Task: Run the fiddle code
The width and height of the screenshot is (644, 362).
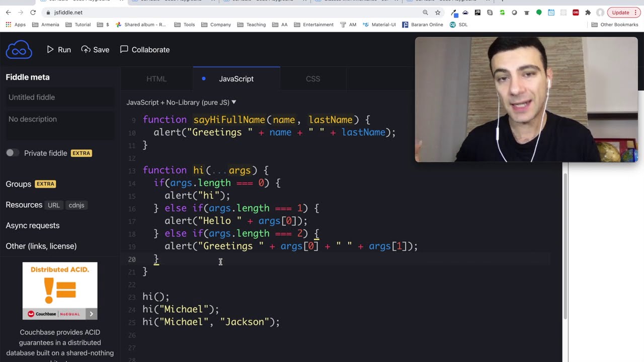Action: [x=59, y=50]
